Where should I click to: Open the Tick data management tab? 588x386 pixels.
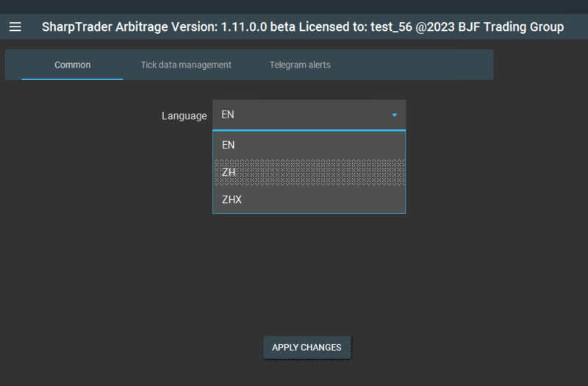click(x=186, y=65)
